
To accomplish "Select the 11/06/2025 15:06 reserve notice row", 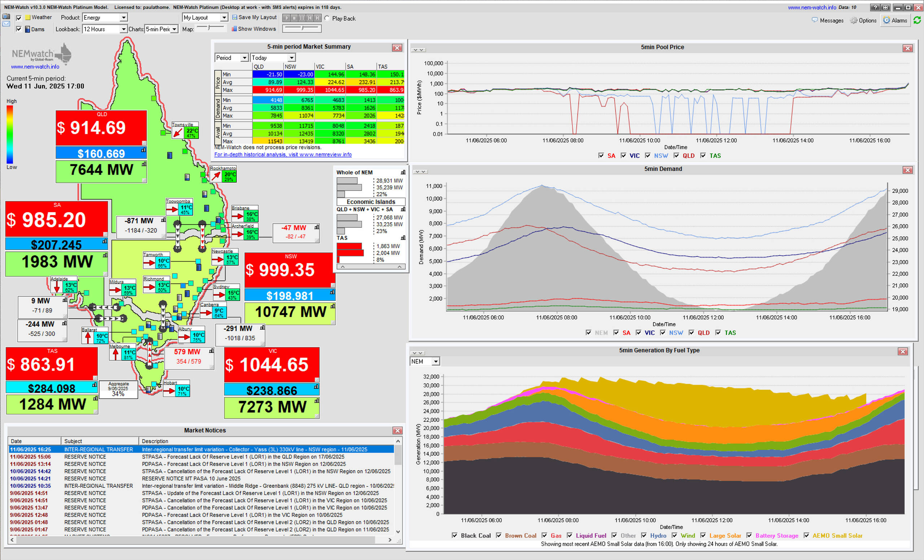I will (201, 456).
